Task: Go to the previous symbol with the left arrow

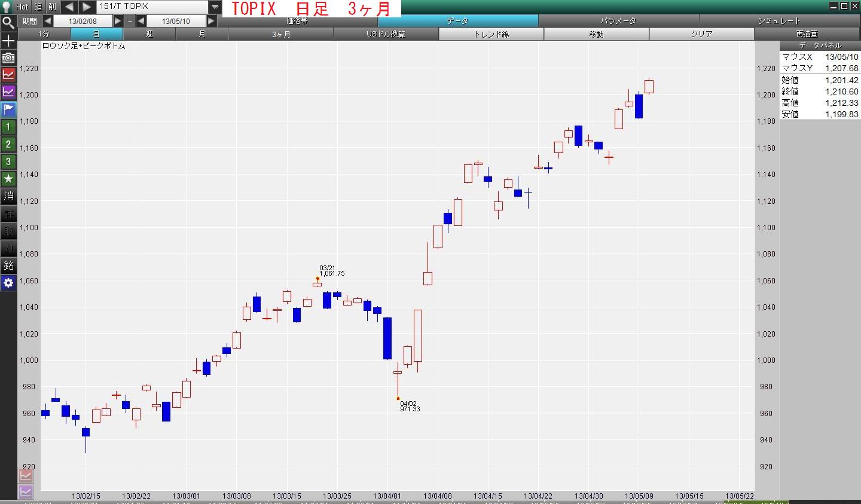Action: [x=69, y=7]
